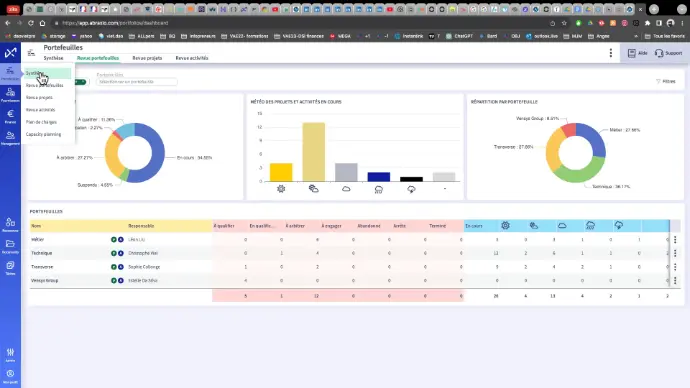Open the Aide help icon
The height and width of the screenshot is (388, 690).
click(x=631, y=53)
